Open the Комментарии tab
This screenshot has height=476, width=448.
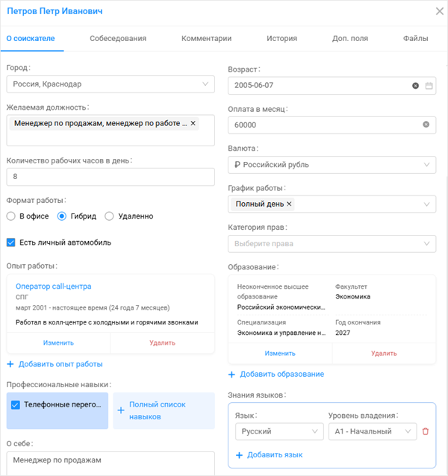pyautogui.click(x=206, y=38)
